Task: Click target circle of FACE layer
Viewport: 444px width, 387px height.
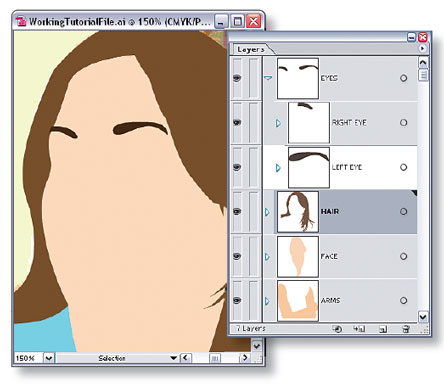Action: tap(403, 256)
